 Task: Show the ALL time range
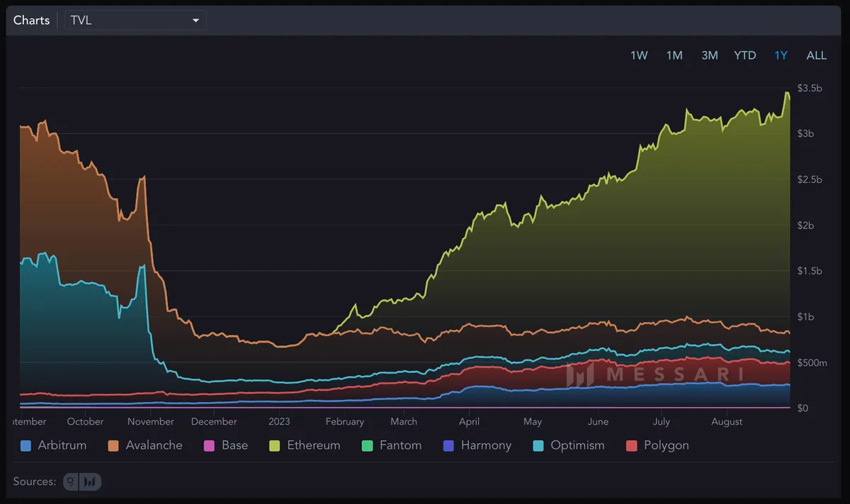pyautogui.click(x=817, y=55)
